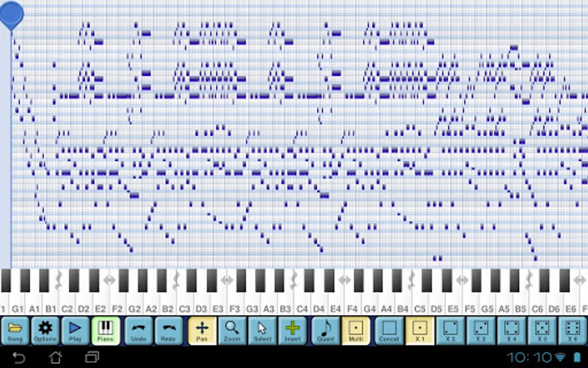Play the D3 piano key
588x368 pixels.
(201, 303)
